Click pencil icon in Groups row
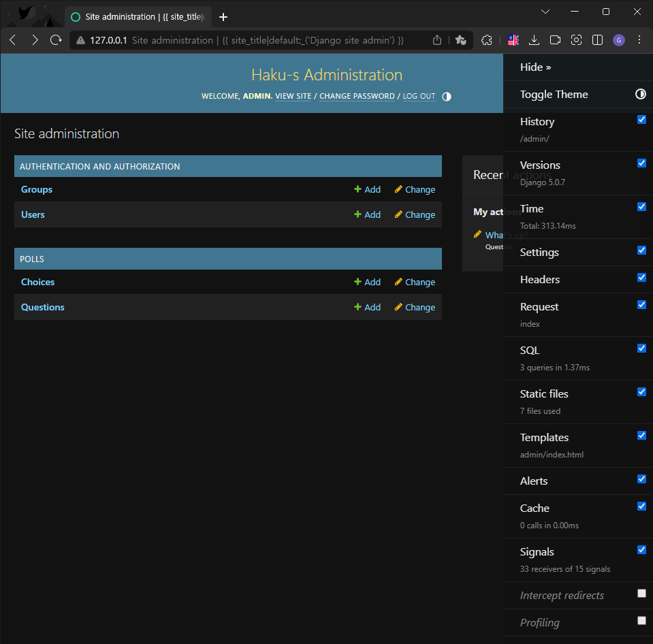This screenshot has height=644, width=653. click(x=398, y=189)
